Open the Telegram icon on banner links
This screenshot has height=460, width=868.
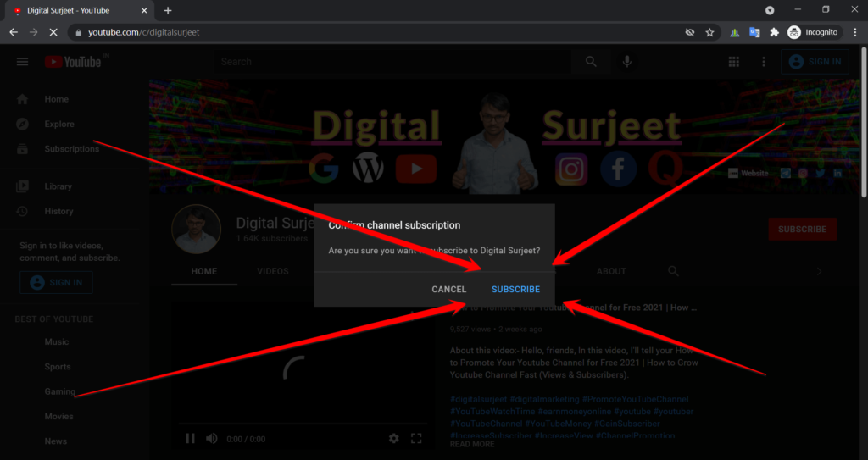pyautogui.click(x=786, y=174)
